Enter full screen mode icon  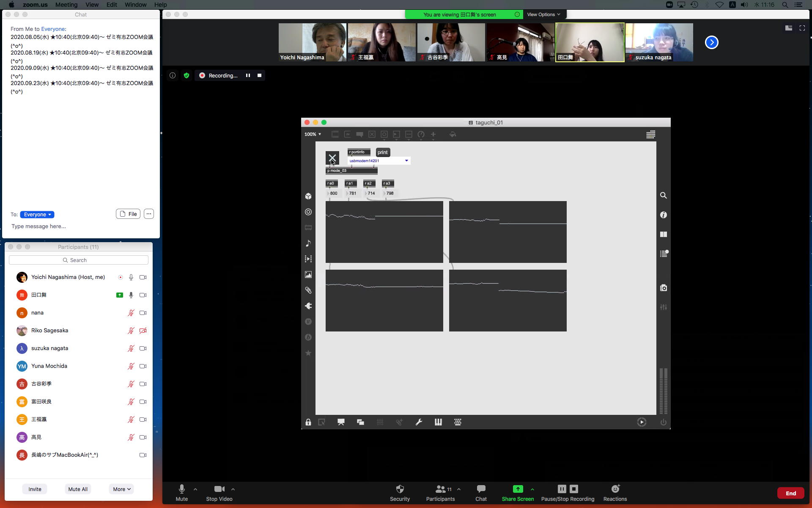tap(802, 28)
